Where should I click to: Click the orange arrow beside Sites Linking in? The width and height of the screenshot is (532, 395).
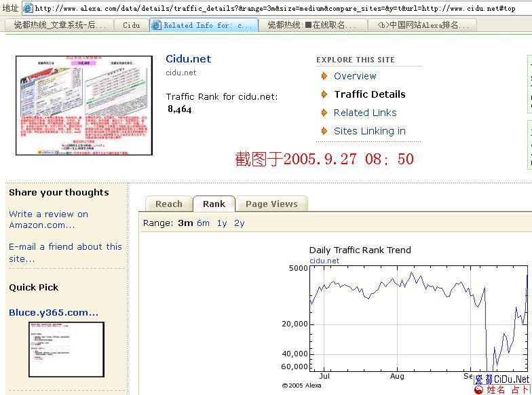click(324, 131)
